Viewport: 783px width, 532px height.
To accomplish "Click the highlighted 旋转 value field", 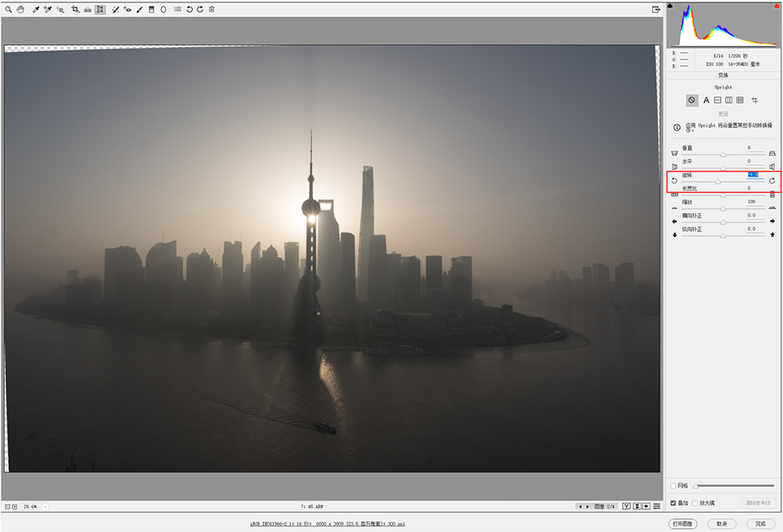I will coord(755,175).
